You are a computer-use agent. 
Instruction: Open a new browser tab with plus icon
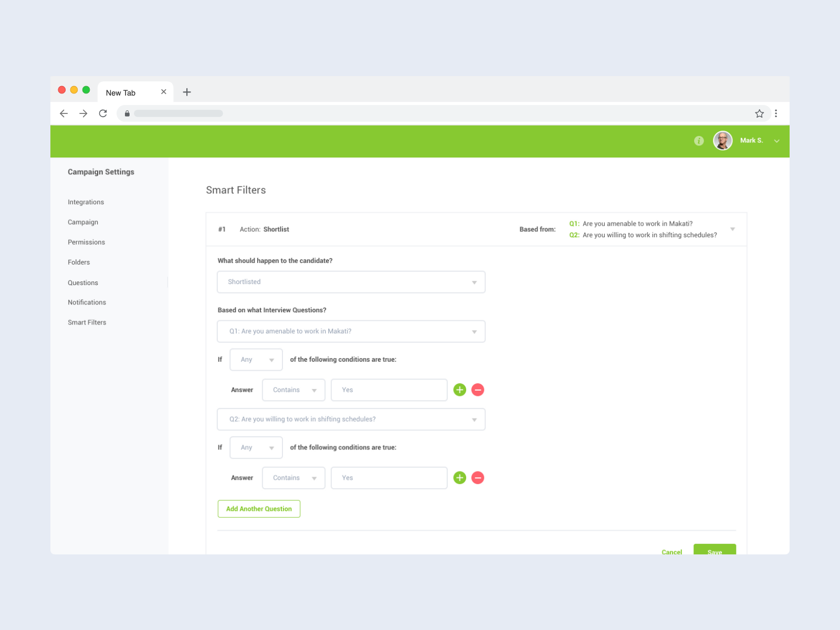[187, 92]
